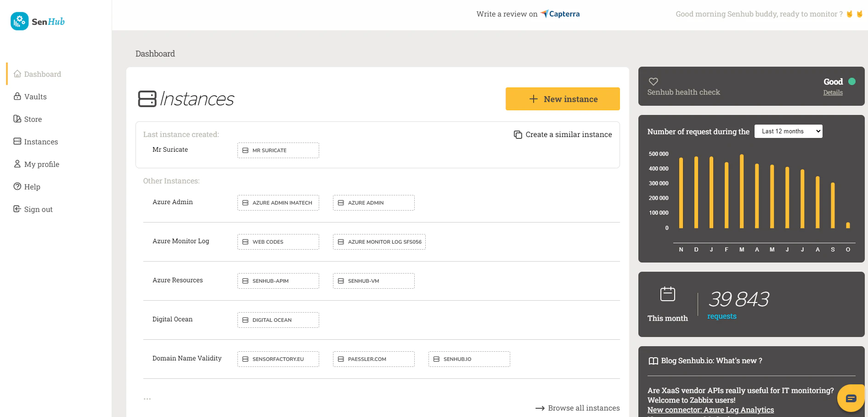The height and width of the screenshot is (417, 868).
Task: Navigate to Instances in the sidebar
Action: (41, 142)
